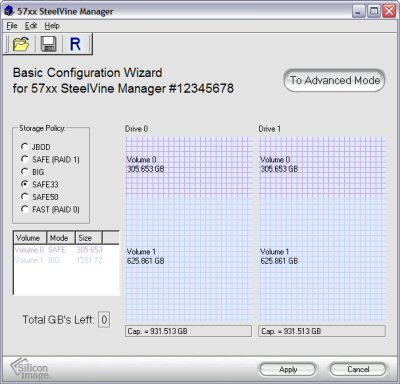The image size is (400, 384).
Task: Click the Size column header
Action: pyautogui.click(x=89, y=238)
